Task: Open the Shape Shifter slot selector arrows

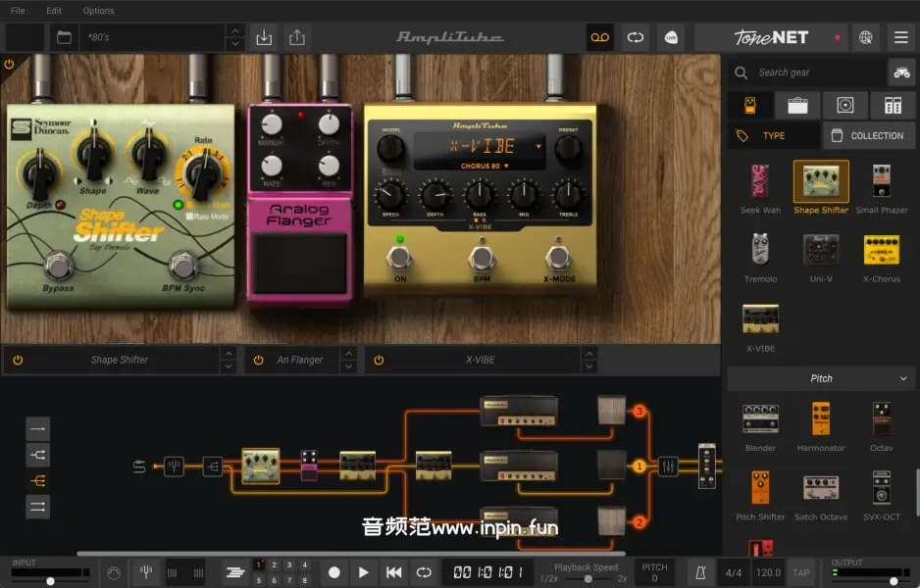Action: (x=229, y=360)
